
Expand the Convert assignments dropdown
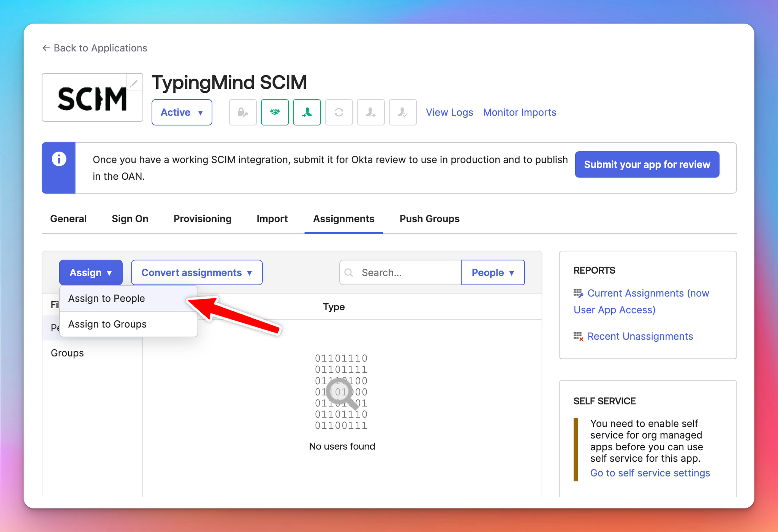pyautogui.click(x=197, y=272)
